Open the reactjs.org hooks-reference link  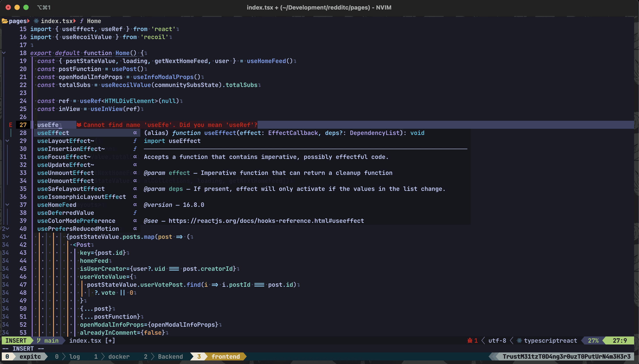point(266,221)
